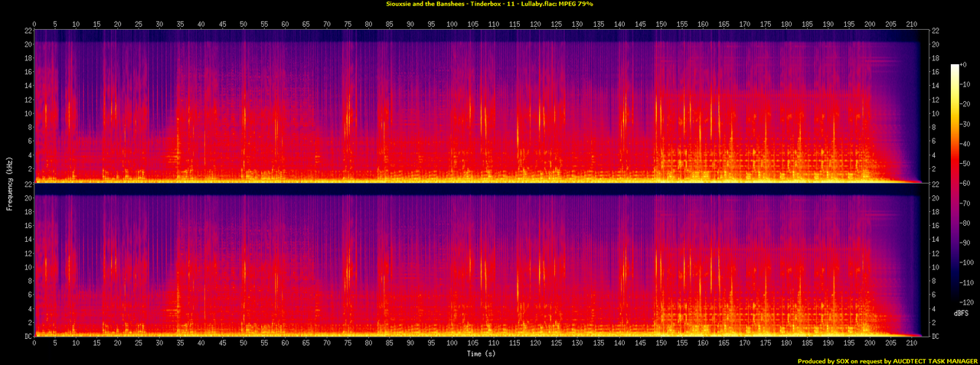The width and height of the screenshot is (980, 365).
Task: Click the upper channel spectrogram plot
Action: click(x=481, y=106)
